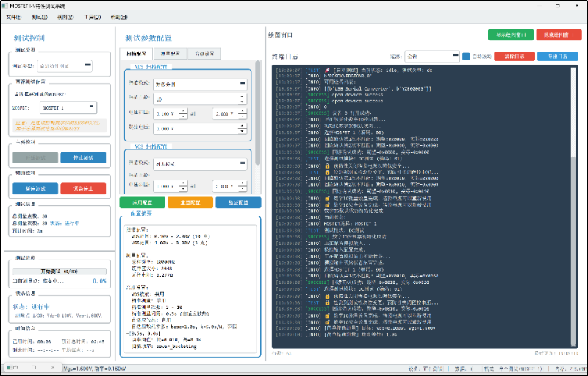Viewport: 588px width, 376px height.
Task: Increase the VDS start voltage 0.100 V
Action: click(x=182, y=111)
